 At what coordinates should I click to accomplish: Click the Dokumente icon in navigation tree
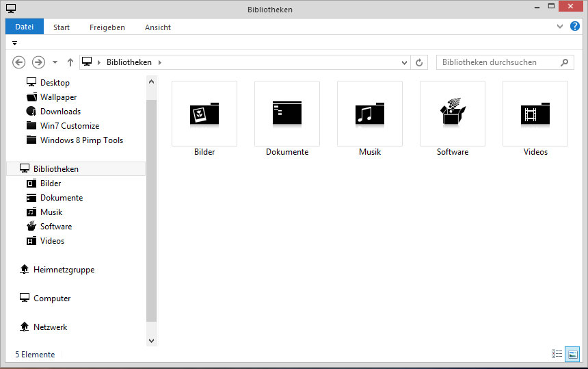(x=31, y=197)
